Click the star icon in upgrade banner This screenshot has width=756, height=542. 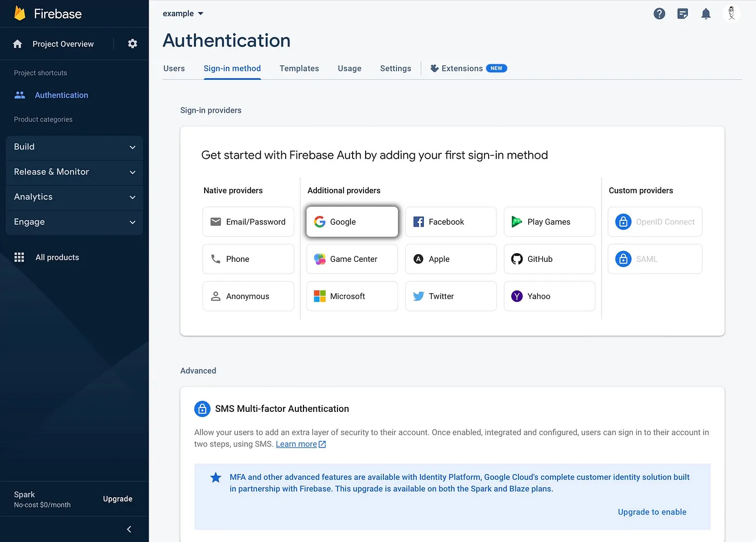pyautogui.click(x=216, y=477)
